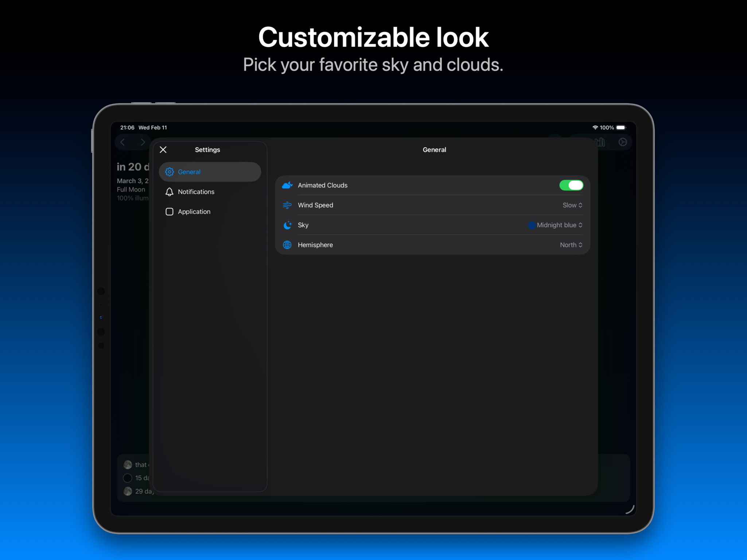Click the Midnight blue color swatch
This screenshot has height=560, width=747.
click(531, 225)
